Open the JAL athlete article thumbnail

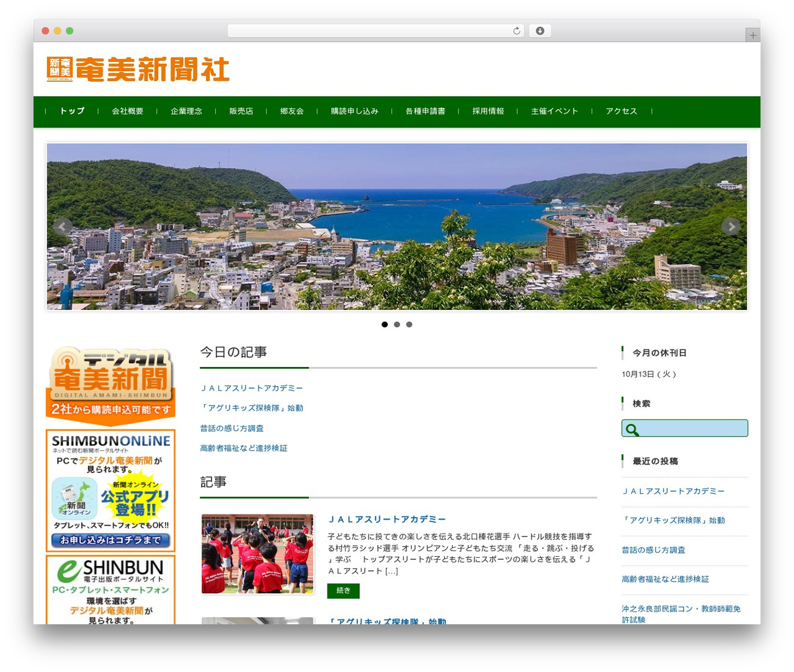click(257, 554)
